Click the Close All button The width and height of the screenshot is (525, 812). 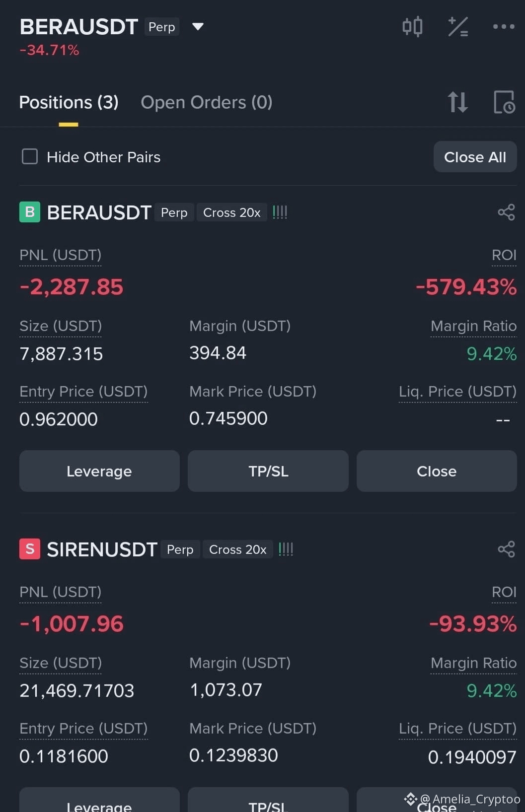tap(475, 157)
